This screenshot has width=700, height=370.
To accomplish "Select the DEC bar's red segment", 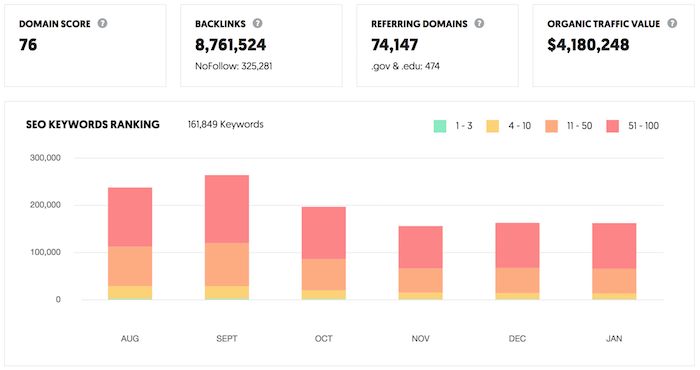I will [517, 245].
